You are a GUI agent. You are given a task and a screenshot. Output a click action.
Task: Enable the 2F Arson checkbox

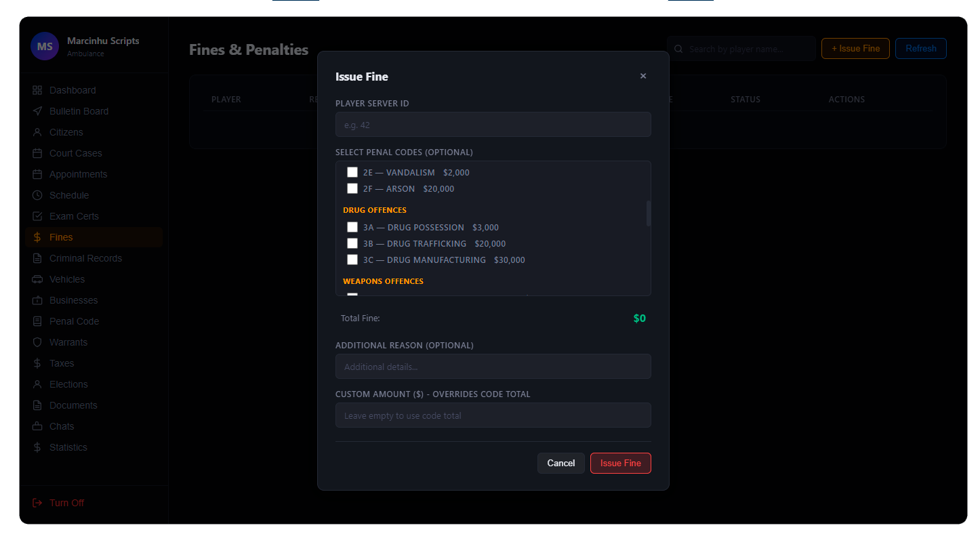coord(352,188)
